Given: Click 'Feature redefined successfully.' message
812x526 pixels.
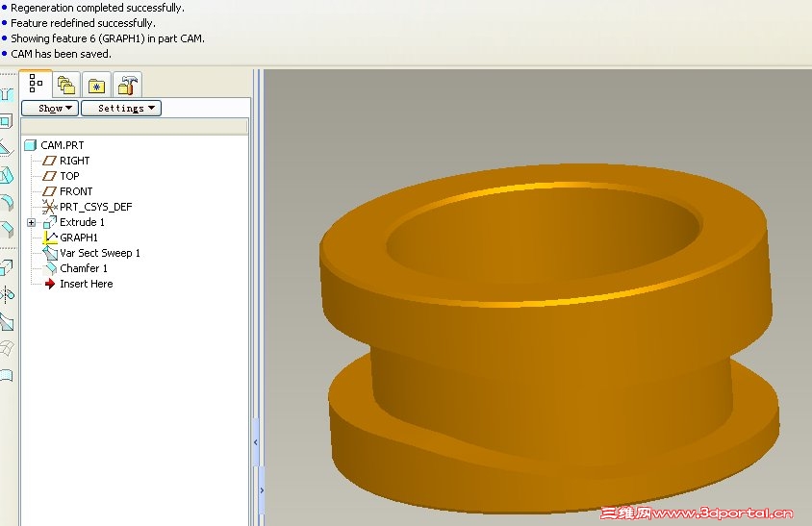Looking at the screenshot, I should (x=83, y=23).
